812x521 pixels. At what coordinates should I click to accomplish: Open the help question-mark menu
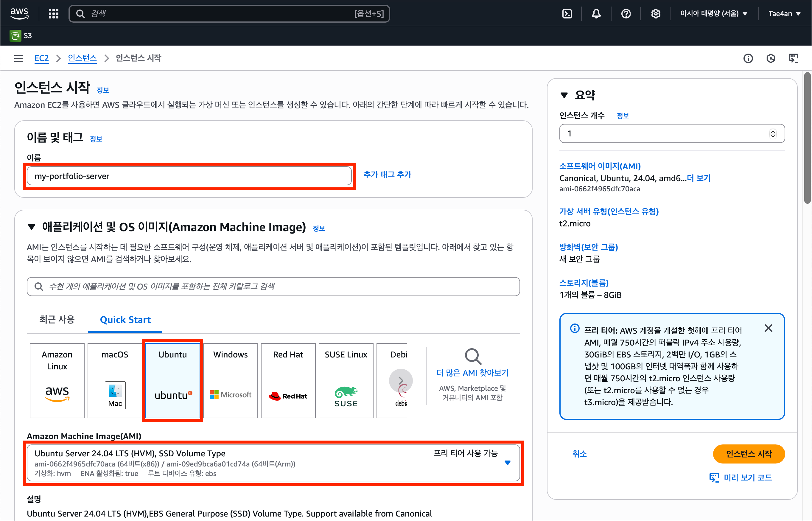pyautogui.click(x=626, y=13)
